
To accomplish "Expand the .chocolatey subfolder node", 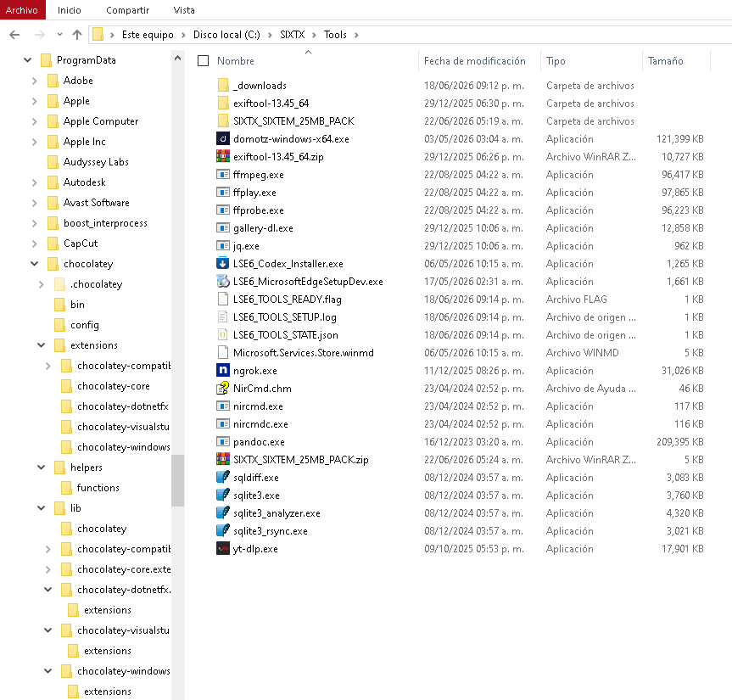I will tap(41, 284).
